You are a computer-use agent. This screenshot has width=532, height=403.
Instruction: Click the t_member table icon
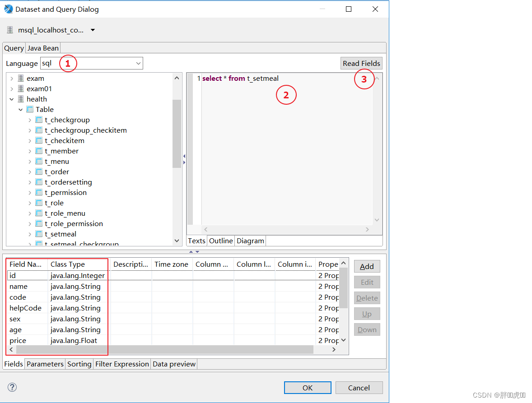(x=39, y=151)
